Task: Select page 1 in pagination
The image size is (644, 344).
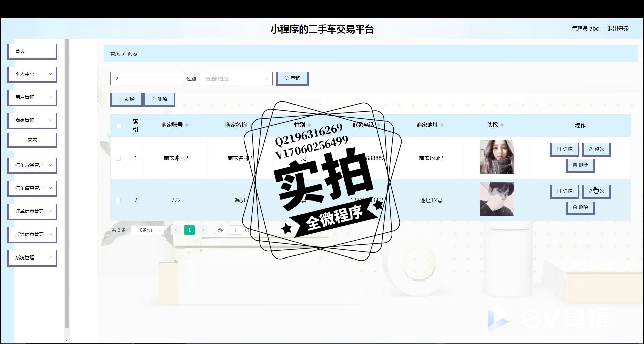Action: coord(190,230)
